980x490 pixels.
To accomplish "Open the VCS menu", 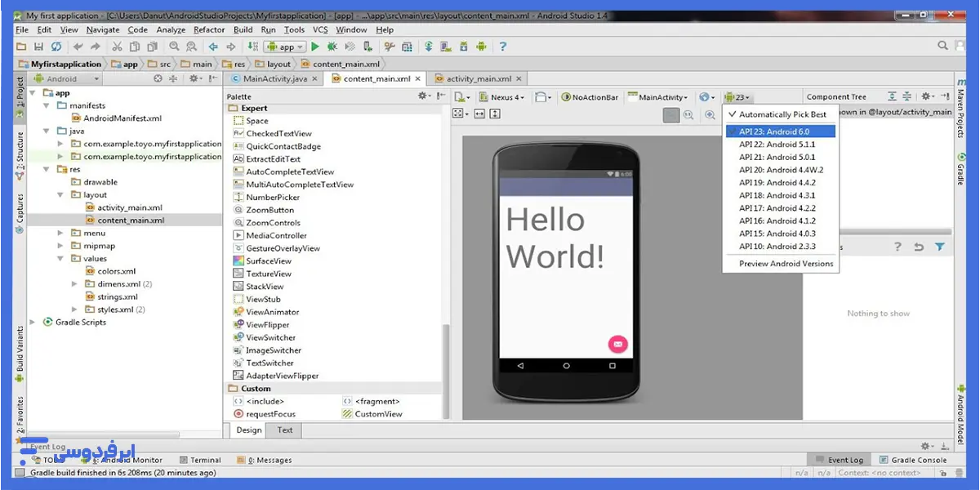I will click(320, 30).
